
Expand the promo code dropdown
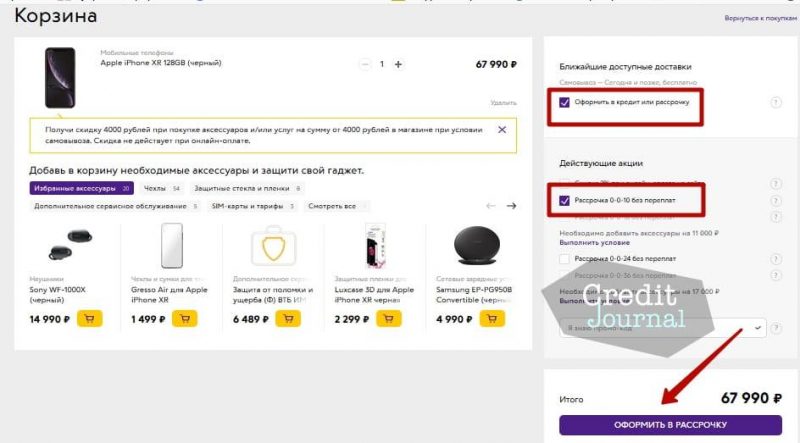tap(758, 328)
